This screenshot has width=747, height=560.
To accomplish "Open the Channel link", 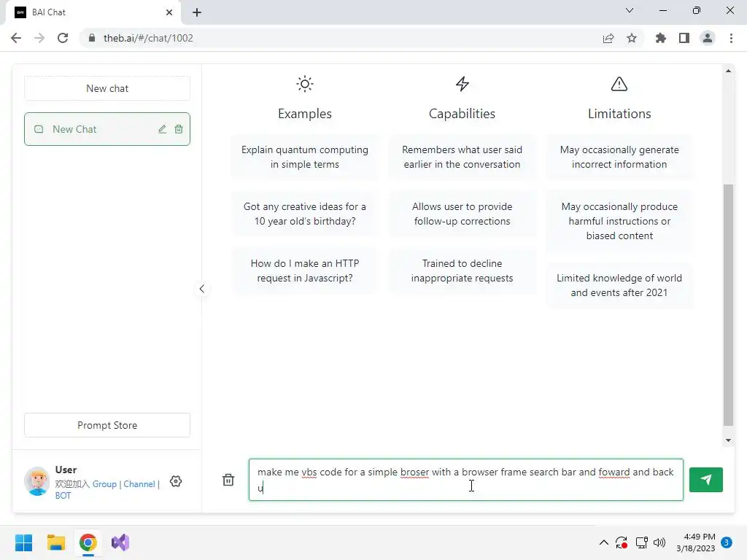I will [x=139, y=484].
